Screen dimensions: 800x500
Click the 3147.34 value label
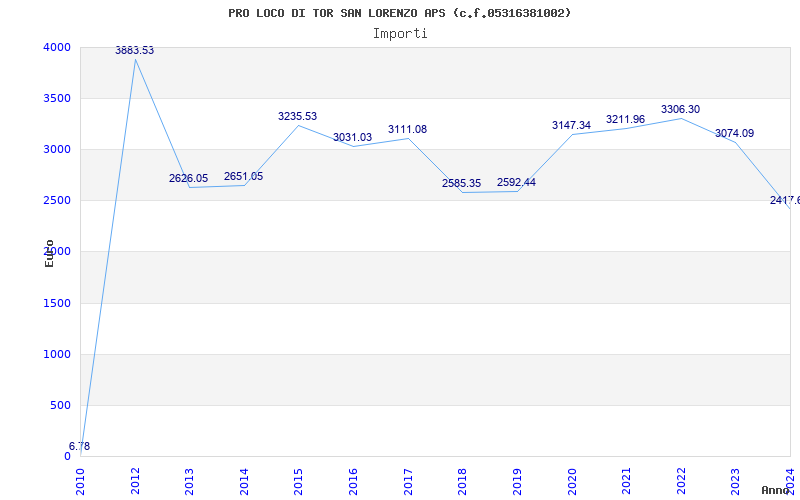point(571,126)
